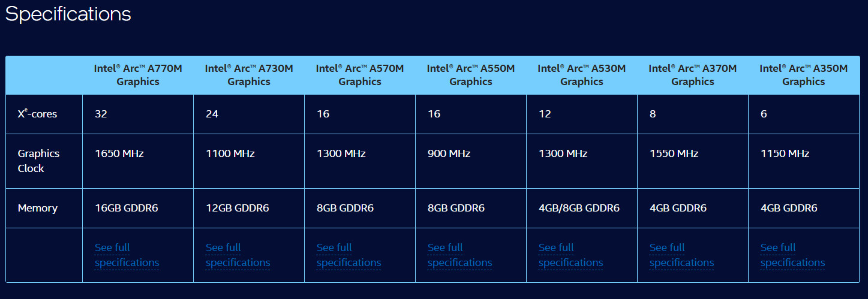Image resolution: width=868 pixels, height=299 pixels.
Task: Open full specifications link for Arc A550M
Action: (459, 255)
